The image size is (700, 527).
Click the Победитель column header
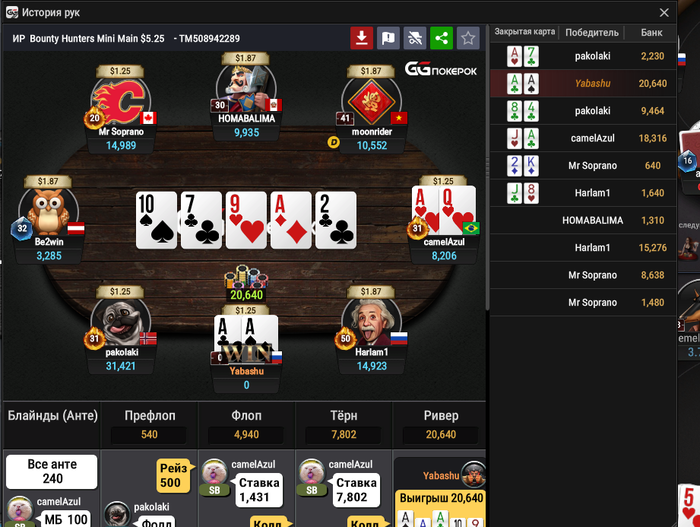592,33
